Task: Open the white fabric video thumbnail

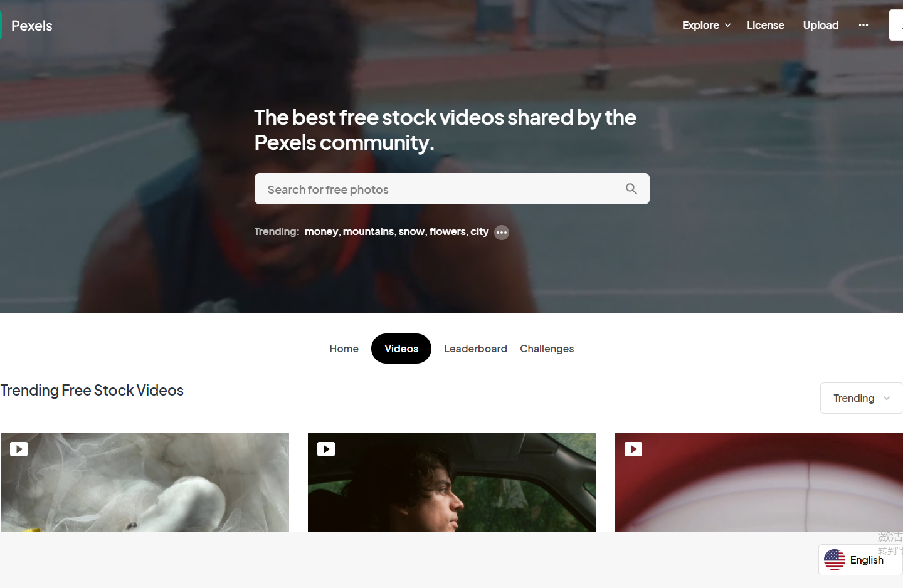Action: pyautogui.click(x=145, y=482)
